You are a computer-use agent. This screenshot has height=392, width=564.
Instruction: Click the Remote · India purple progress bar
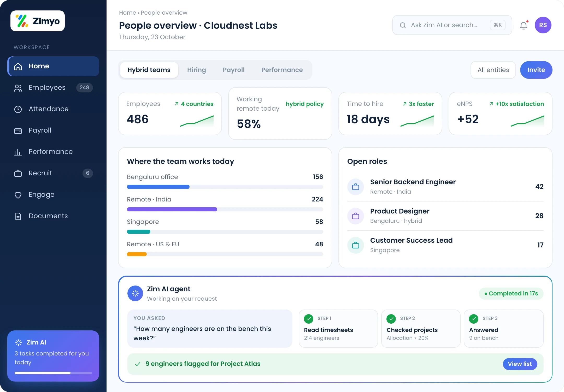(172, 209)
